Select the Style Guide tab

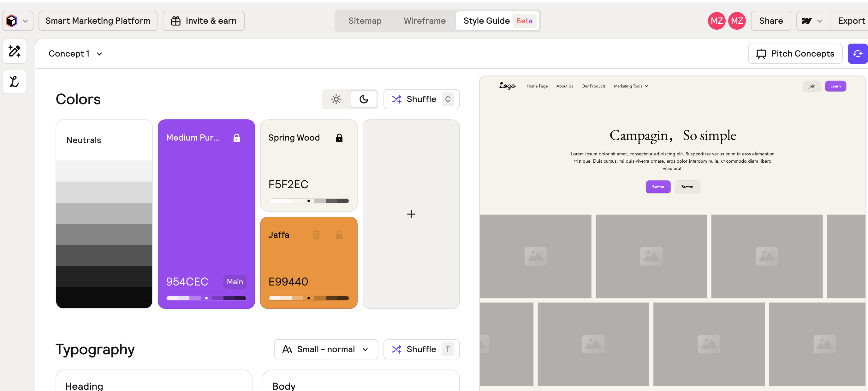497,21
